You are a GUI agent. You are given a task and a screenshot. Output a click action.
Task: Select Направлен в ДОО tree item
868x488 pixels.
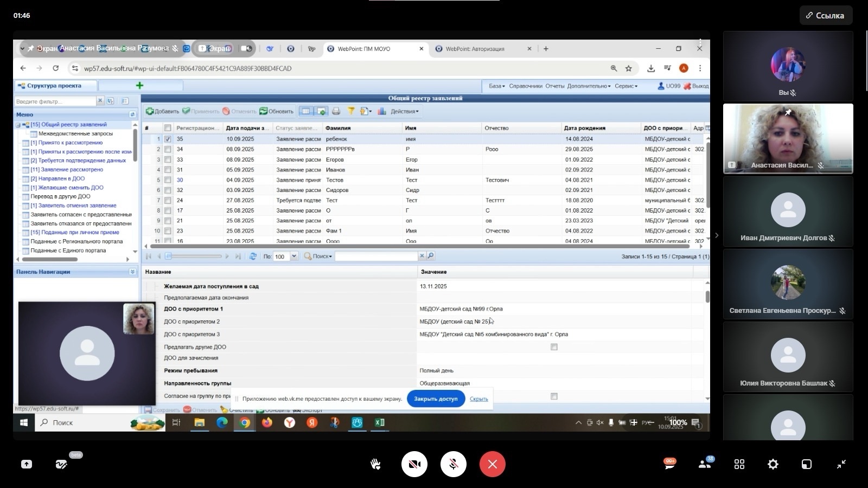coord(61,178)
